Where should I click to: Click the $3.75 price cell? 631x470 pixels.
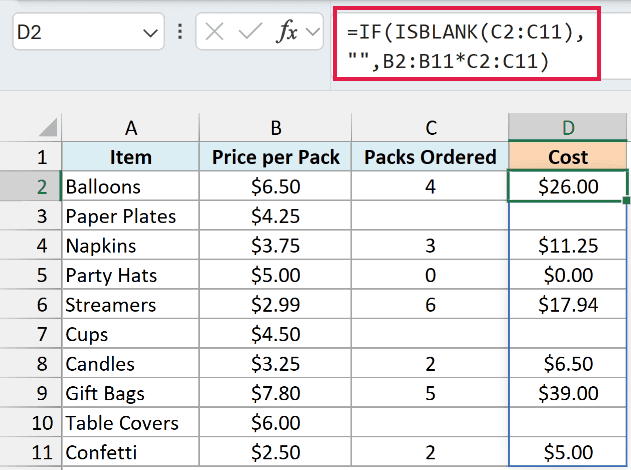click(x=276, y=245)
